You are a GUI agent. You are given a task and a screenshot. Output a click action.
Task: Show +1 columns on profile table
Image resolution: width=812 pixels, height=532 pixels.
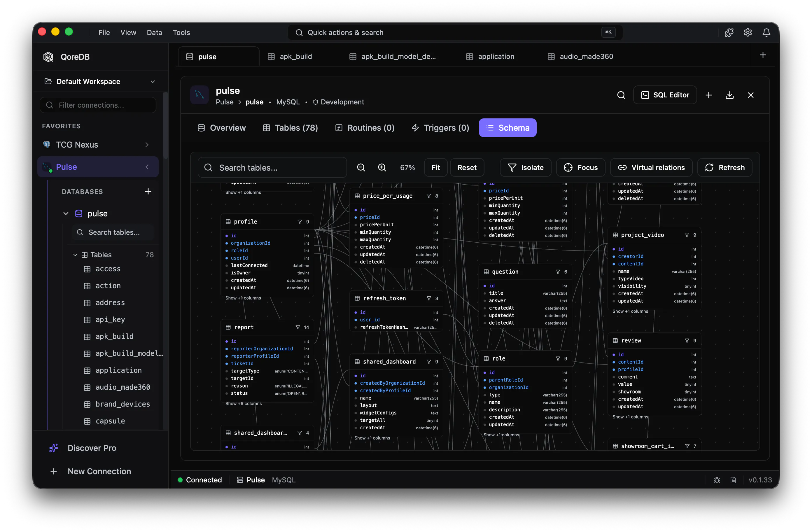[243, 298]
